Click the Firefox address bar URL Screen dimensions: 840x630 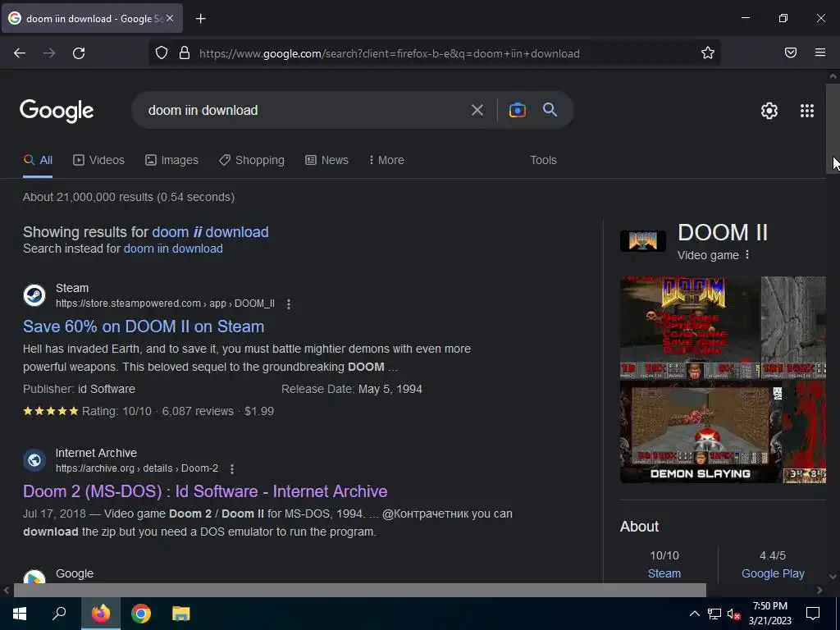(x=390, y=53)
